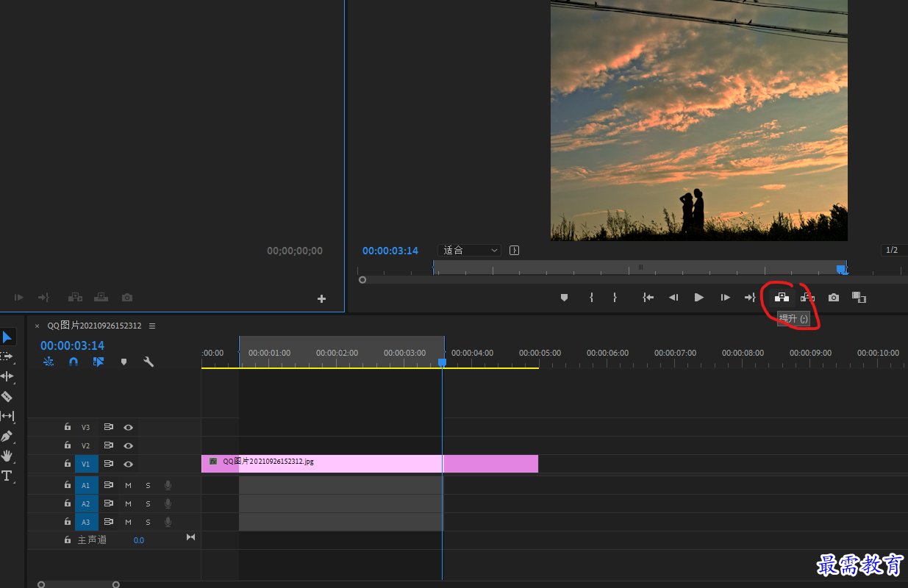Select the Ripple Edit tool
The height and width of the screenshot is (588, 908).
(x=7, y=376)
